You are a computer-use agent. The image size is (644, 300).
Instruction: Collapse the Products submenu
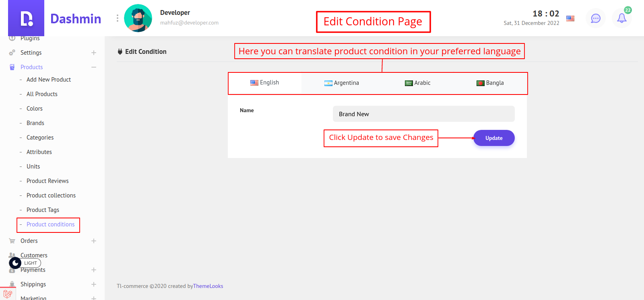[94, 67]
